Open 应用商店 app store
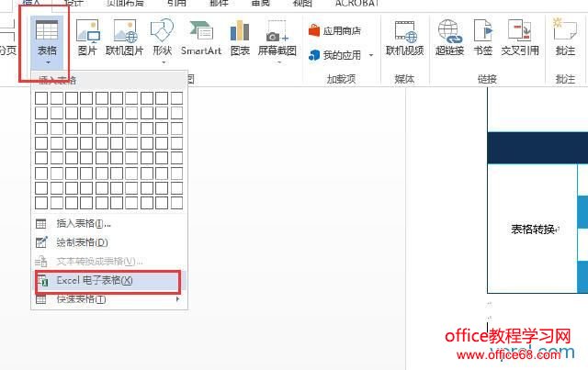Image resolution: width=588 pixels, height=370 pixels. tap(334, 30)
